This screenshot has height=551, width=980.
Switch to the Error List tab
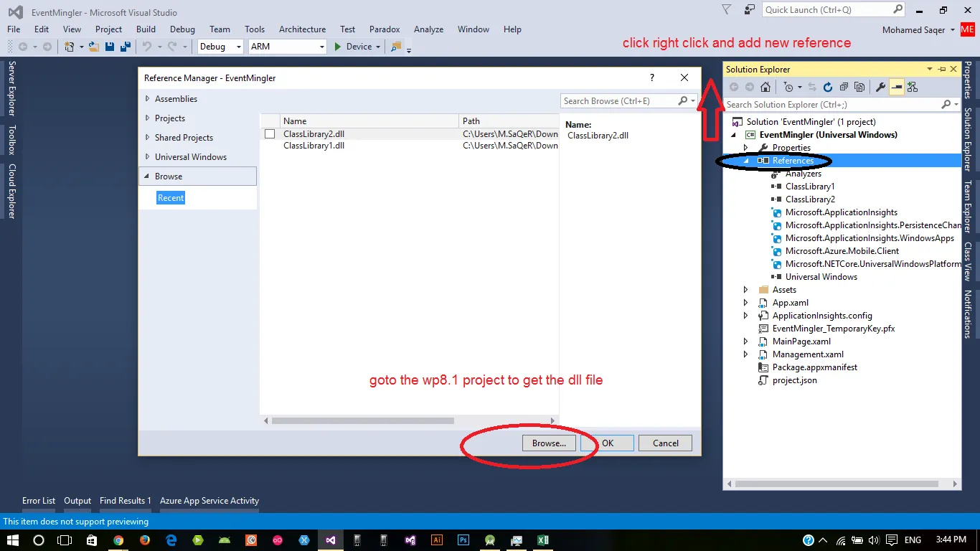[x=39, y=501]
